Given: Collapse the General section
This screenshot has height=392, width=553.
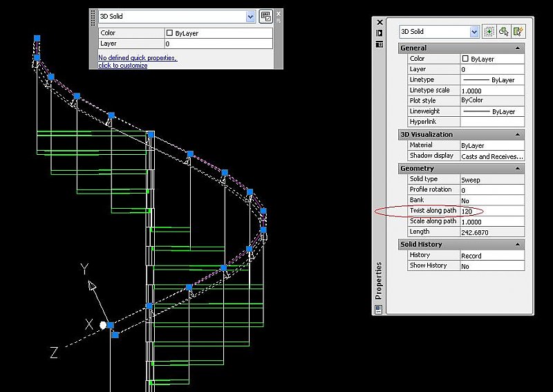Looking at the screenshot, I should point(518,48).
